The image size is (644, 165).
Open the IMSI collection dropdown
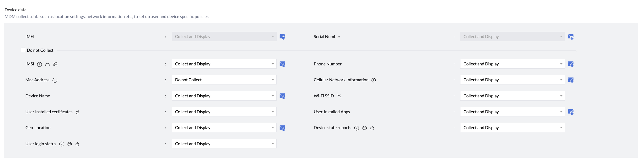click(x=224, y=64)
